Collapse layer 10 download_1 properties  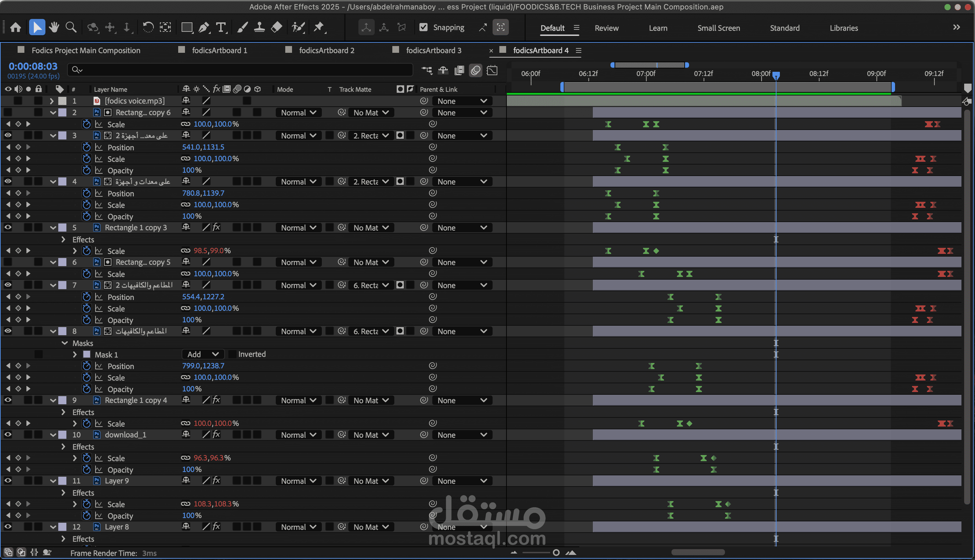coord(53,435)
